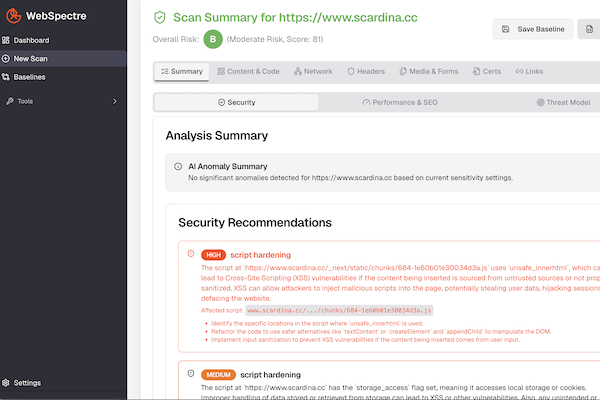Click the Save Baseline floppy icon
The height and width of the screenshot is (400, 600).
click(x=505, y=29)
